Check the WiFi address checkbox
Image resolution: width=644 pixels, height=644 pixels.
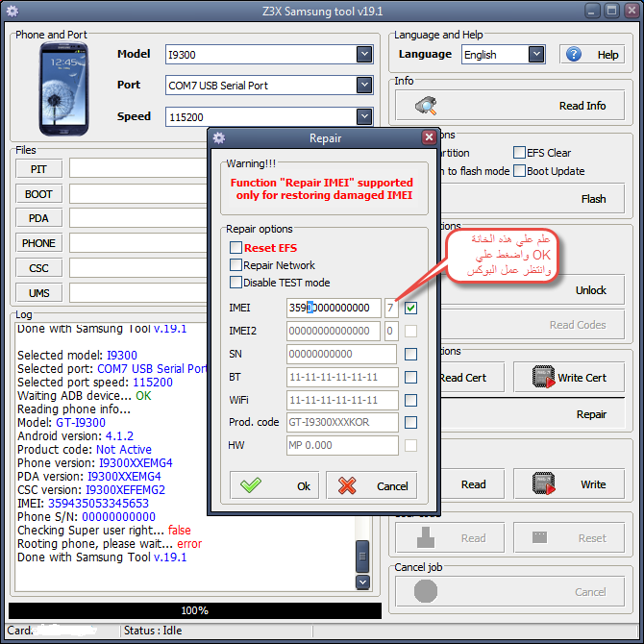[x=410, y=400]
